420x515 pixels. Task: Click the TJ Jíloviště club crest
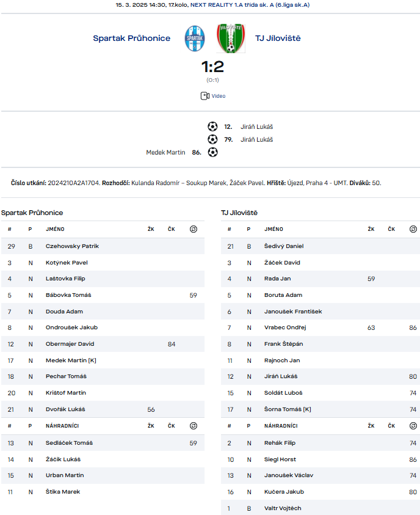[231, 38]
